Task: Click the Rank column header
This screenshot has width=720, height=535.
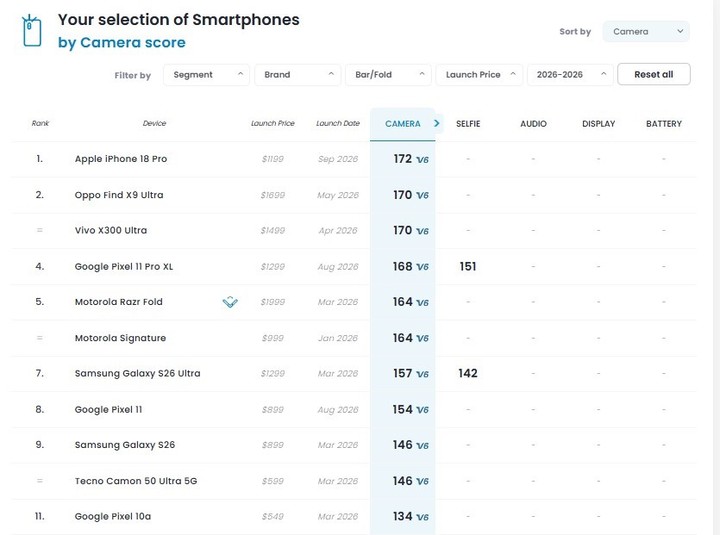Action: 40,123
